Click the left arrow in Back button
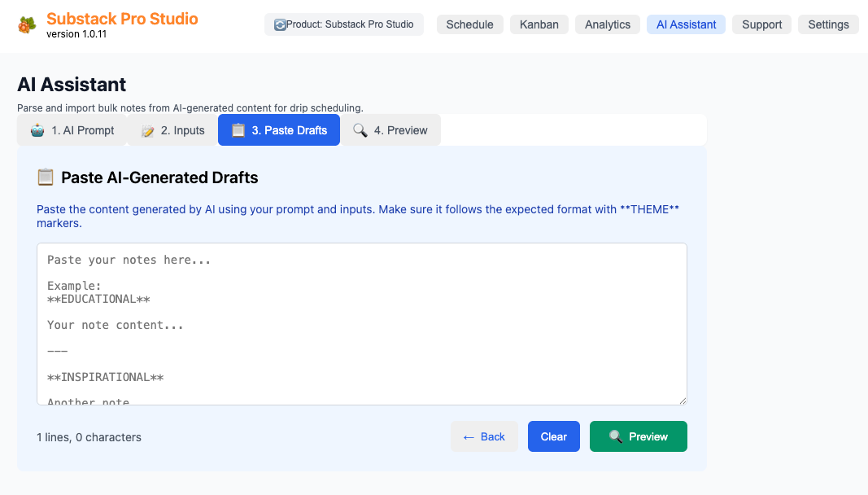The image size is (868, 495). [x=469, y=437]
